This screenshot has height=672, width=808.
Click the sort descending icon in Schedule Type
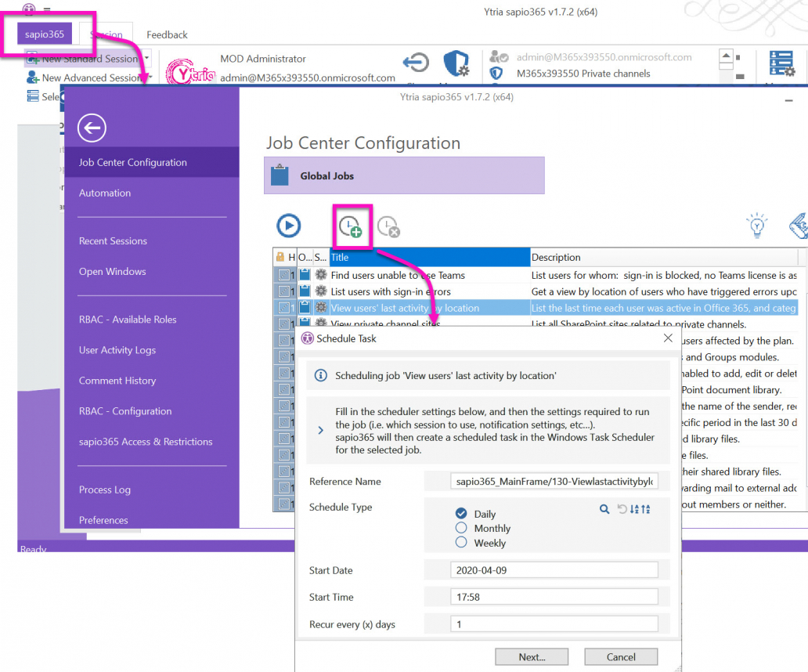click(634, 509)
